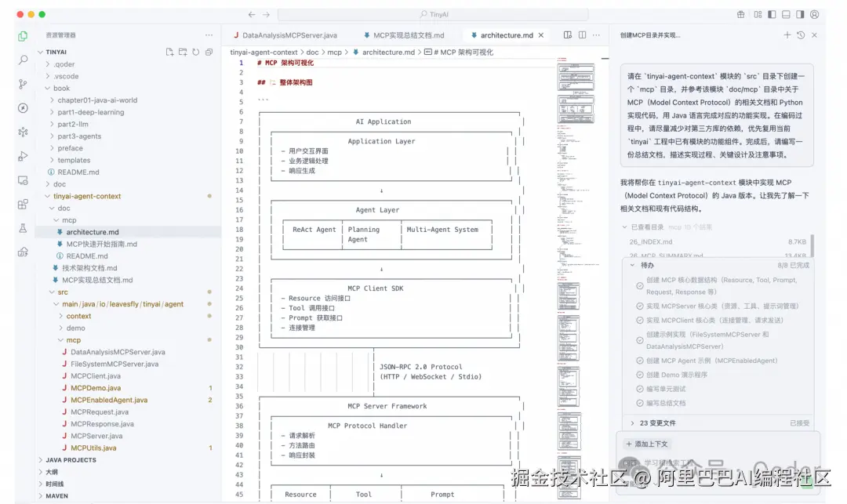Click the New Folder icon in the TINYAI header
The height and width of the screenshot is (504, 847).
point(183,52)
